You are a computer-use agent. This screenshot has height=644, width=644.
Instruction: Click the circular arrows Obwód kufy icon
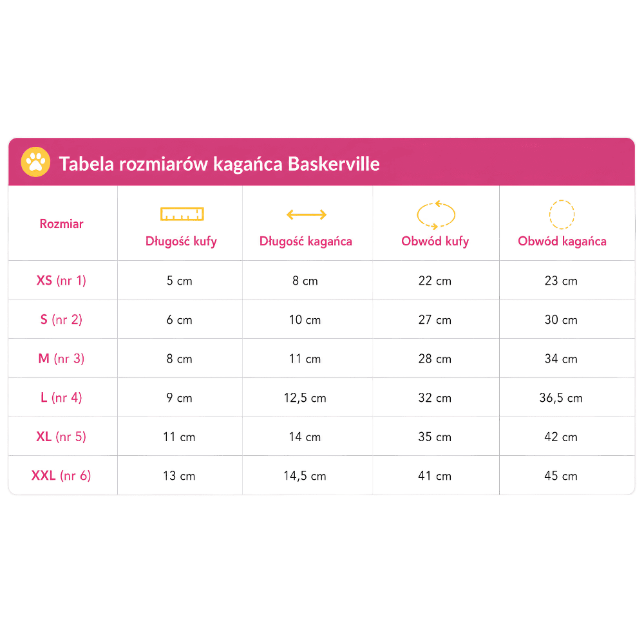click(x=436, y=215)
